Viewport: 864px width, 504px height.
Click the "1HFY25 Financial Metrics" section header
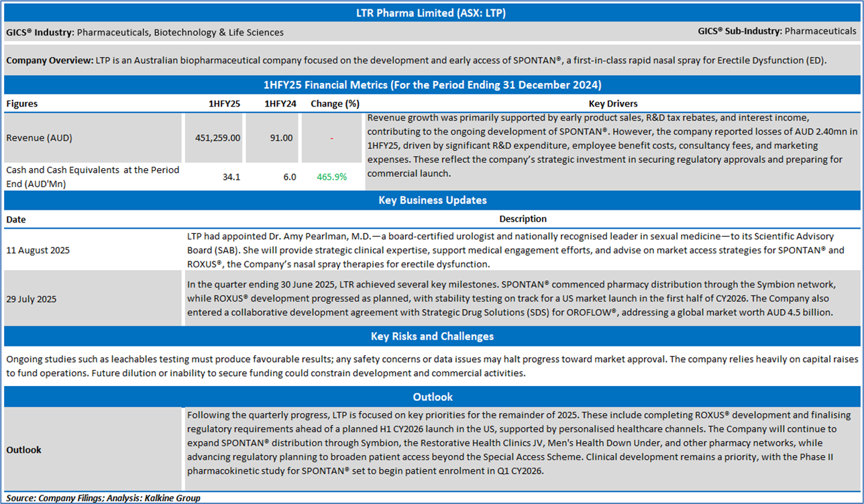432,85
